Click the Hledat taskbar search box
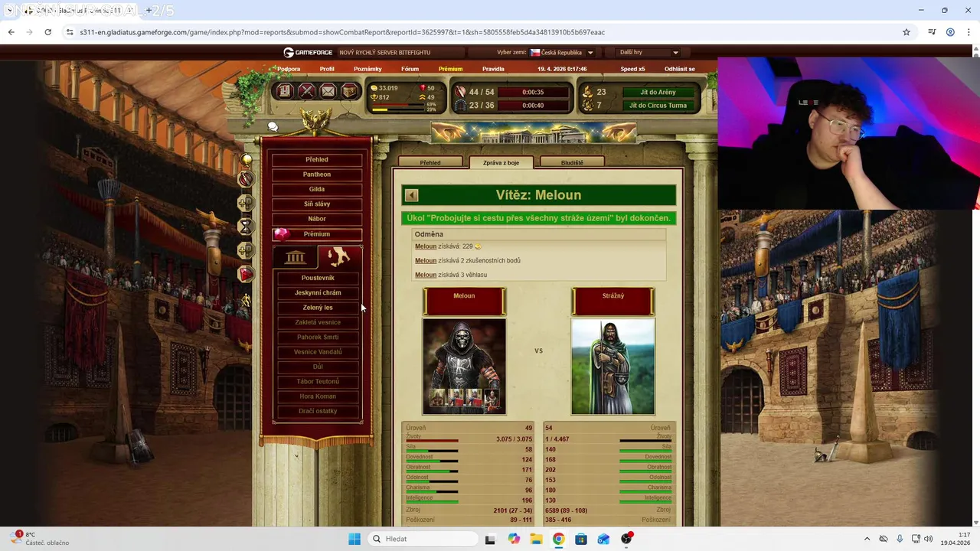Screen dimensions: 980x551 tap(424, 539)
